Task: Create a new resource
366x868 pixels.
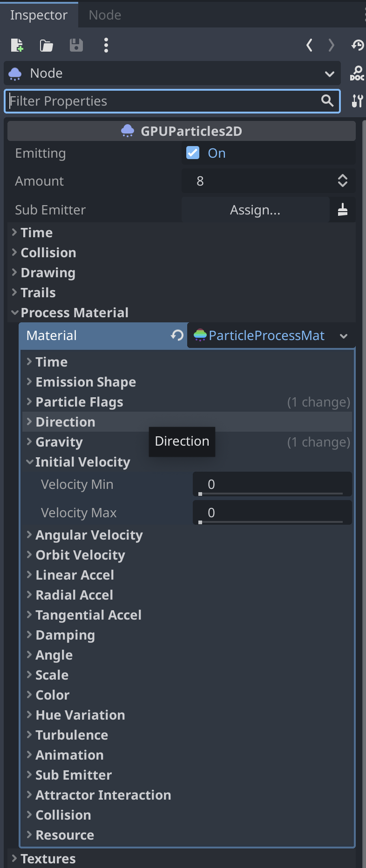Action: 17,45
